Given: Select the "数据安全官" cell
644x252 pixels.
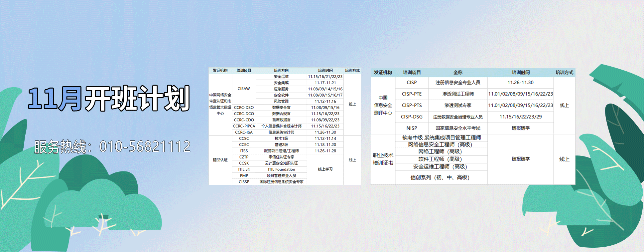Looking at the screenshot, I should coord(281,108).
